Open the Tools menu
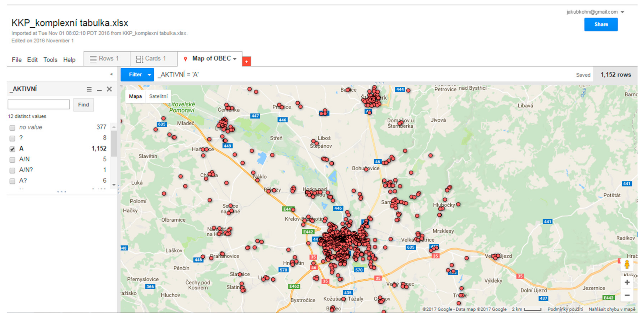 tap(50, 60)
